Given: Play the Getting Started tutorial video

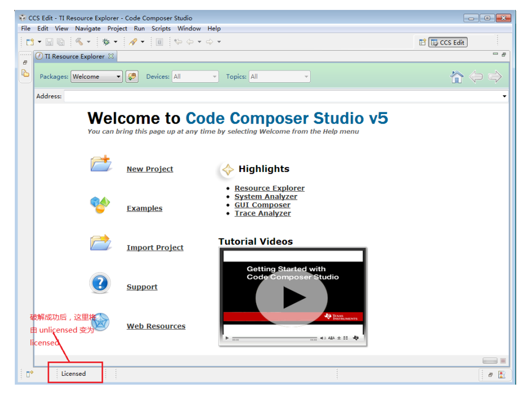Looking at the screenshot, I should tap(291, 298).
